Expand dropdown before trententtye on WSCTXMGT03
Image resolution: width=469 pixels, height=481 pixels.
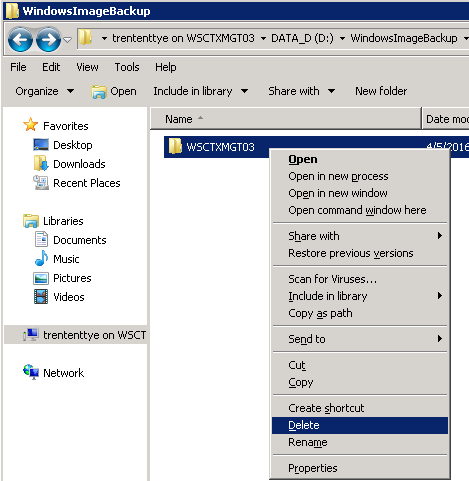click(x=104, y=39)
